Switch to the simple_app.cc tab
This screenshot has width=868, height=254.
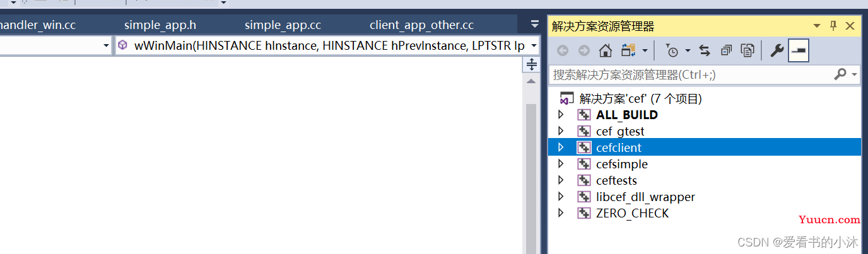283,25
